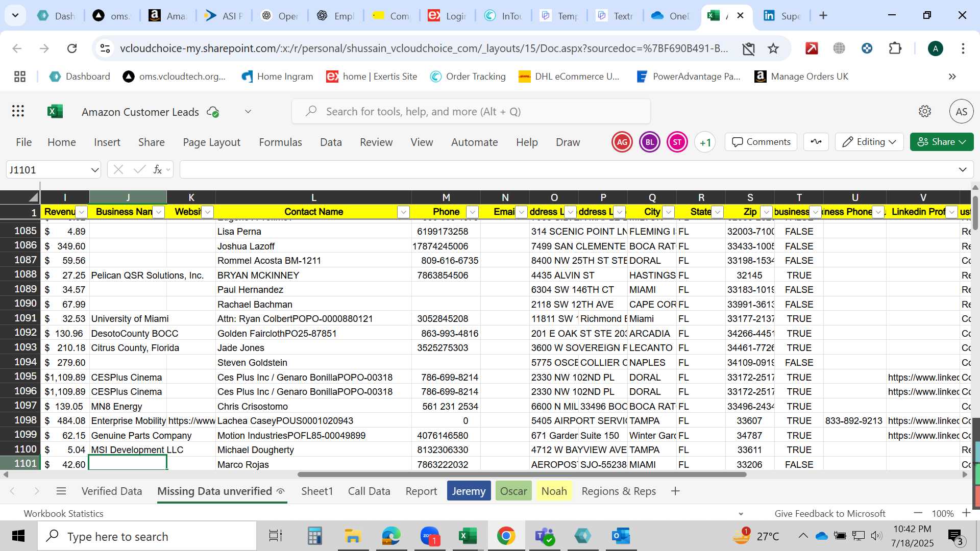
Task: Show more bookmarks with double chevron
Action: click(952, 77)
